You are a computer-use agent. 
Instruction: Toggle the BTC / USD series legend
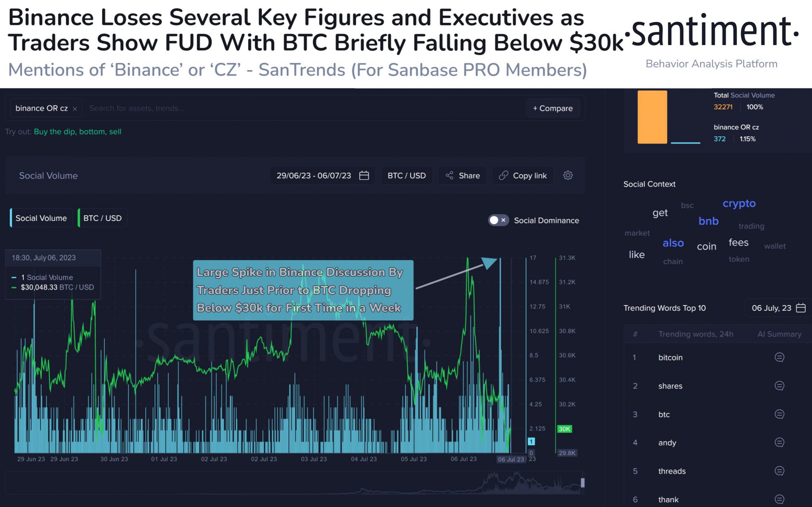coord(102,218)
